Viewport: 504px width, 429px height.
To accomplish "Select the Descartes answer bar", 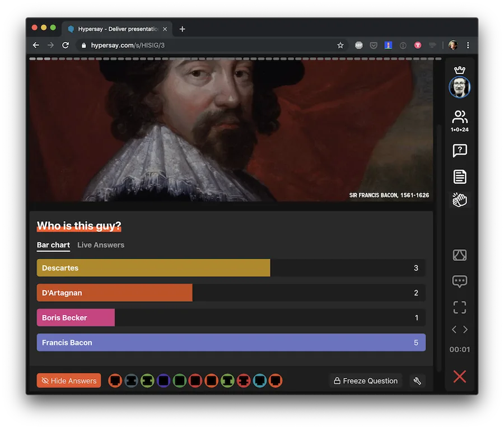I will point(231,268).
